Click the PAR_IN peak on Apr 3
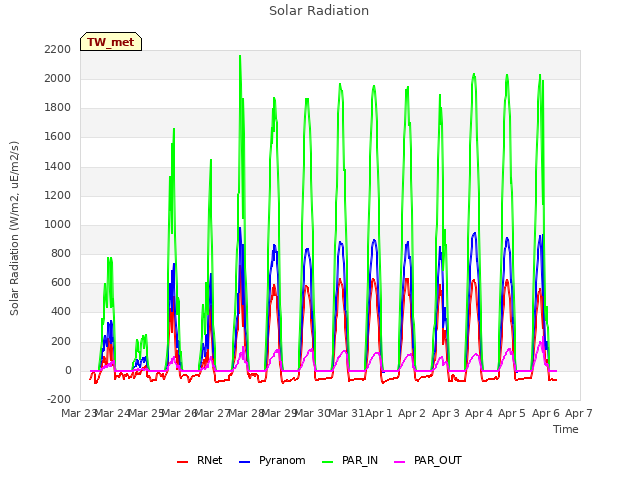This screenshot has width=640, height=480. tap(440, 95)
